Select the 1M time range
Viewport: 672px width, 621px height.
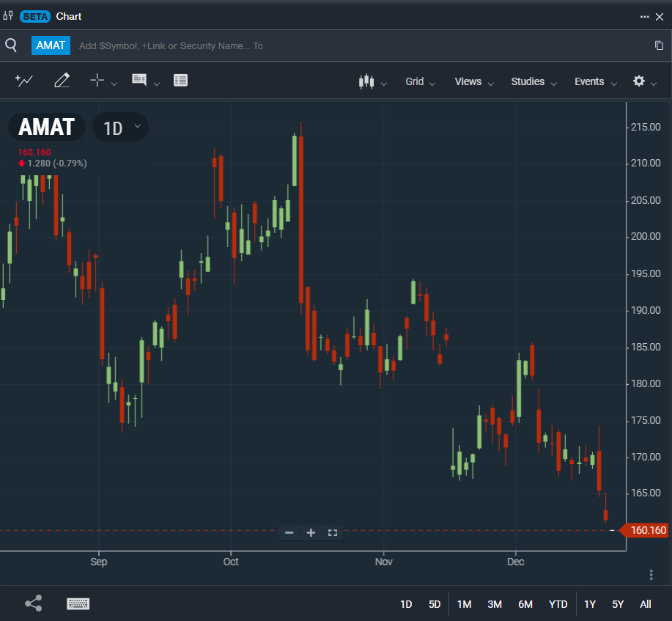(x=464, y=604)
